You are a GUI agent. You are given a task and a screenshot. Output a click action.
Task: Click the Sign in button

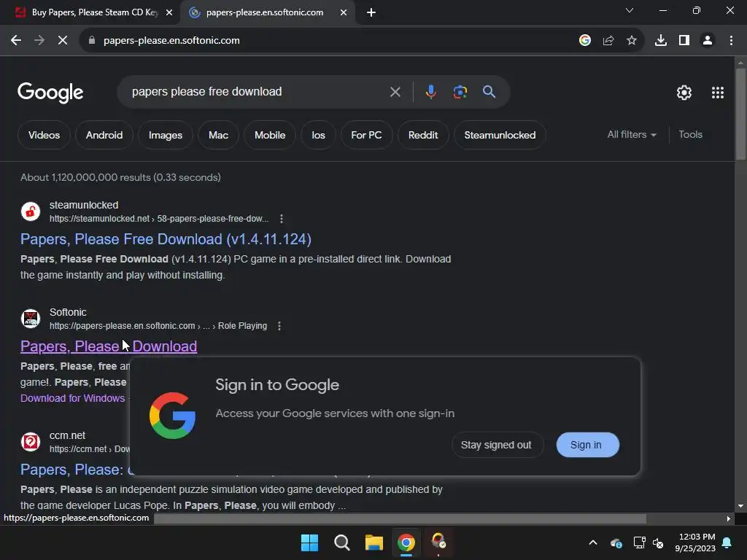point(587,445)
